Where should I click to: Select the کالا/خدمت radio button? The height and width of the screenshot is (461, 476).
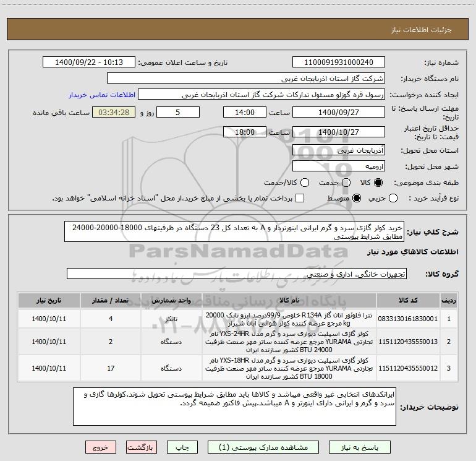point(305,183)
